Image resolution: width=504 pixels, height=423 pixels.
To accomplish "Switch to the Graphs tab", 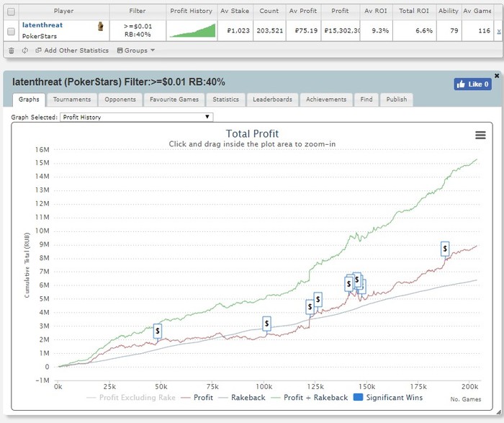I will tap(29, 99).
